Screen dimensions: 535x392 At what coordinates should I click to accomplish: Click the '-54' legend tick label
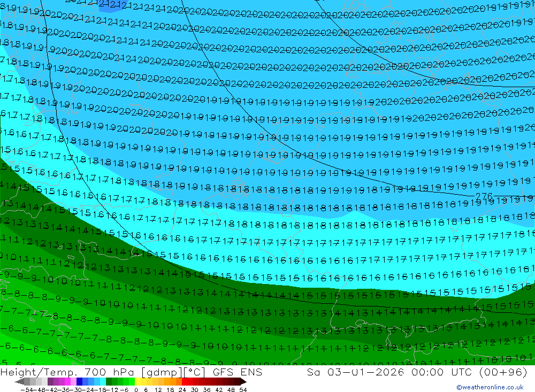click(27, 390)
